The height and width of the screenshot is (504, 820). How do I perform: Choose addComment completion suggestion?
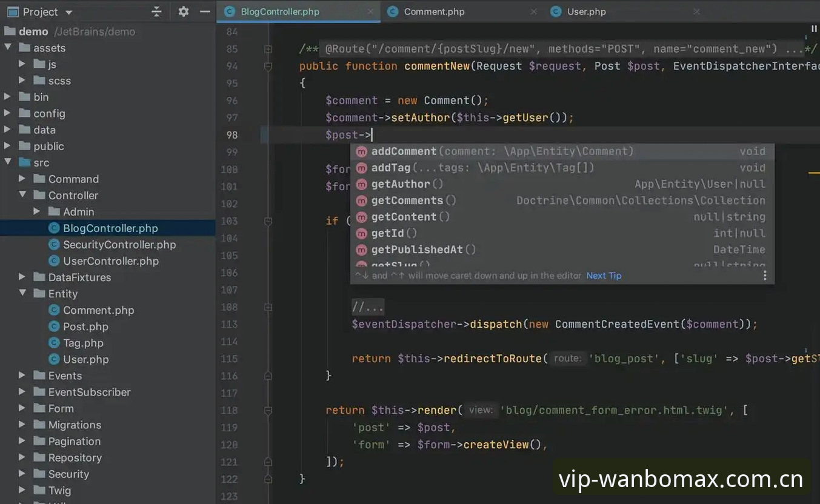click(x=562, y=151)
